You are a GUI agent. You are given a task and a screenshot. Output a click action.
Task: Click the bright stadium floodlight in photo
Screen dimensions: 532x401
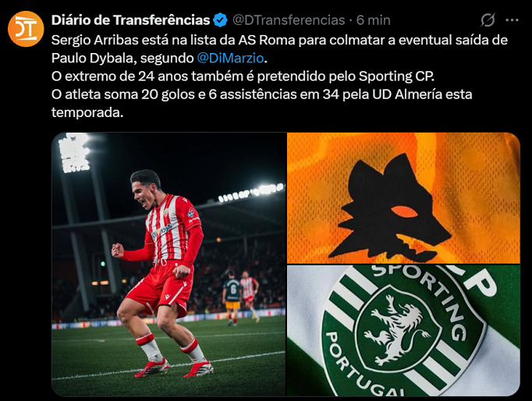click(73, 153)
